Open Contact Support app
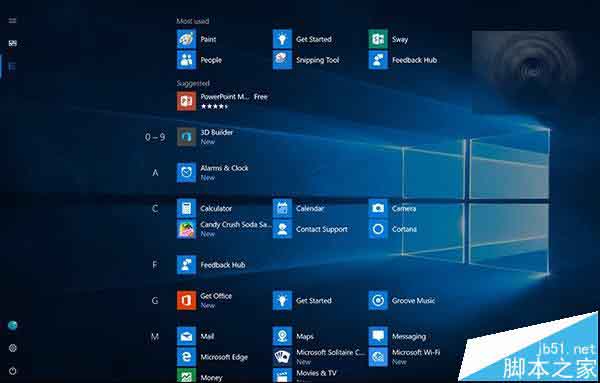Image resolution: width=600 pixels, height=383 pixels. tap(282, 229)
